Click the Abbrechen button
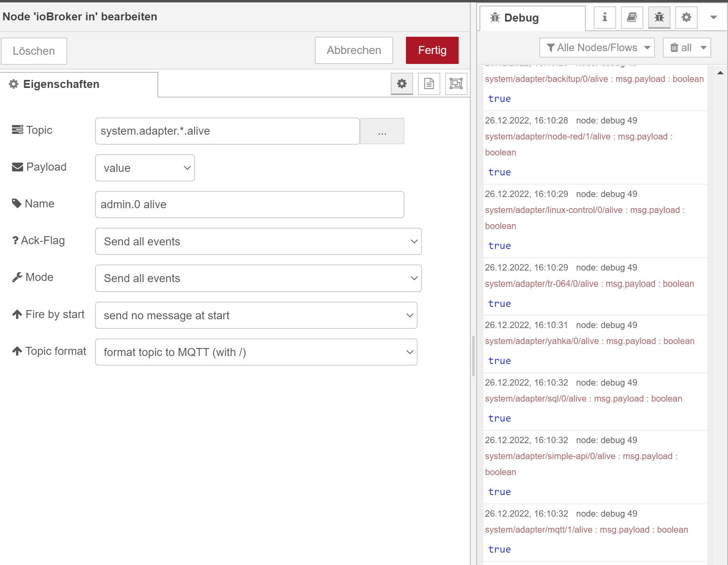The height and width of the screenshot is (565, 728). (x=354, y=50)
